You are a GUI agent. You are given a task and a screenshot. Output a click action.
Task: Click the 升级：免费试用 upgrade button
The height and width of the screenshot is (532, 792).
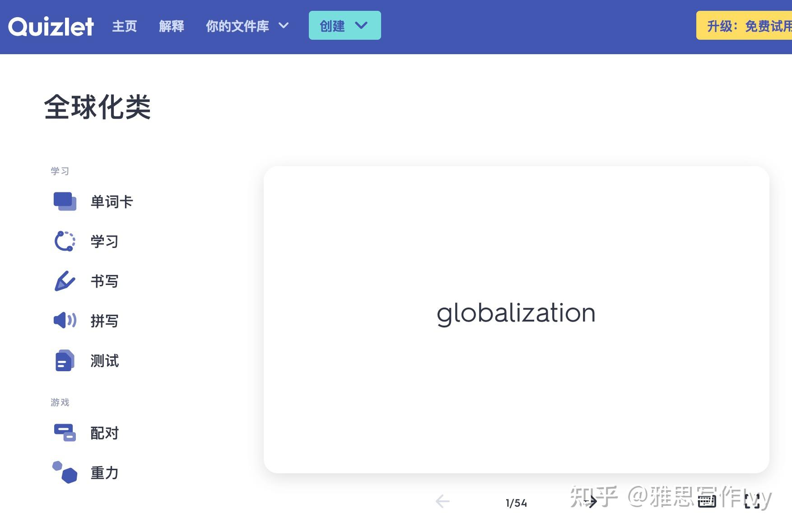(x=744, y=26)
